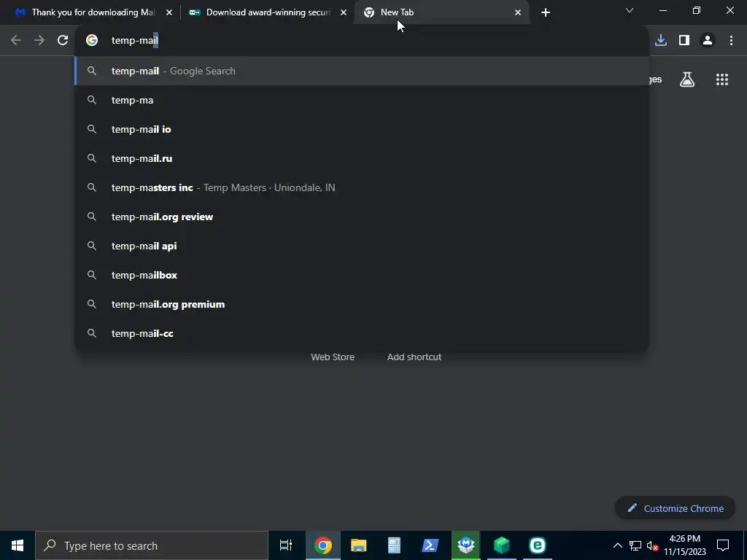Switch to Download award-winning security tab
Screen dimensions: 747x560
(268, 12)
